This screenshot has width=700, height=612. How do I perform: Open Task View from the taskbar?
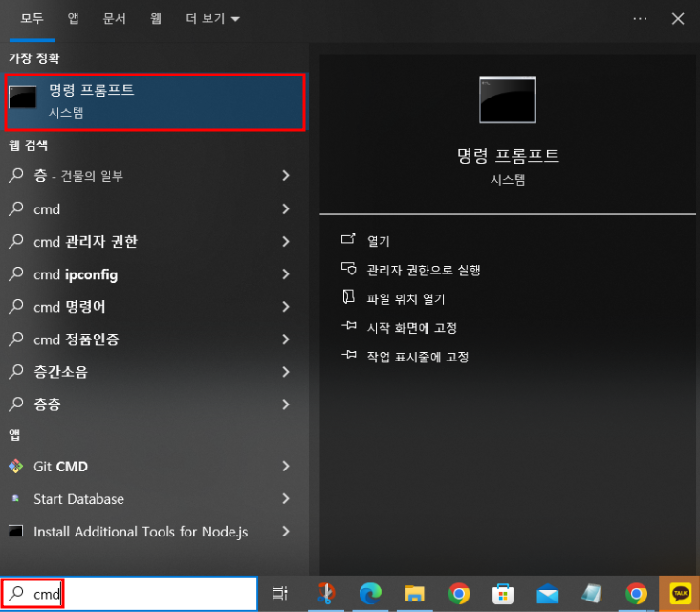click(280, 594)
